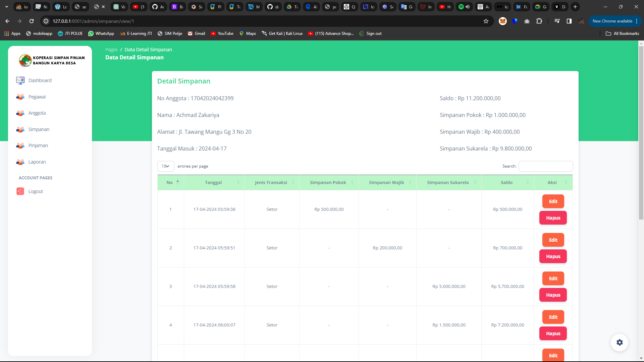The height and width of the screenshot is (362, 644).
Task: Bookmark this page with the star icon
Action: pyautogui.click(x=486, y=21)
